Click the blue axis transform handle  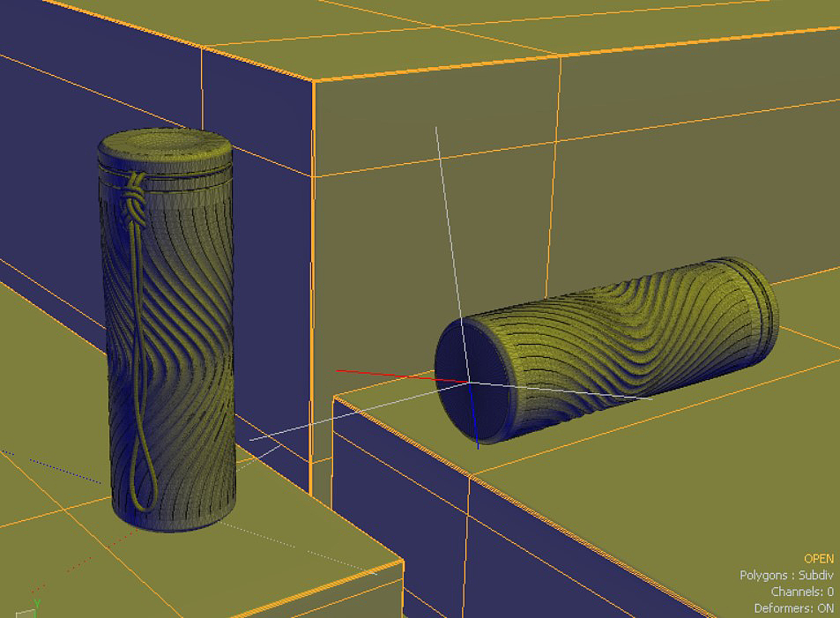point(473,415)
